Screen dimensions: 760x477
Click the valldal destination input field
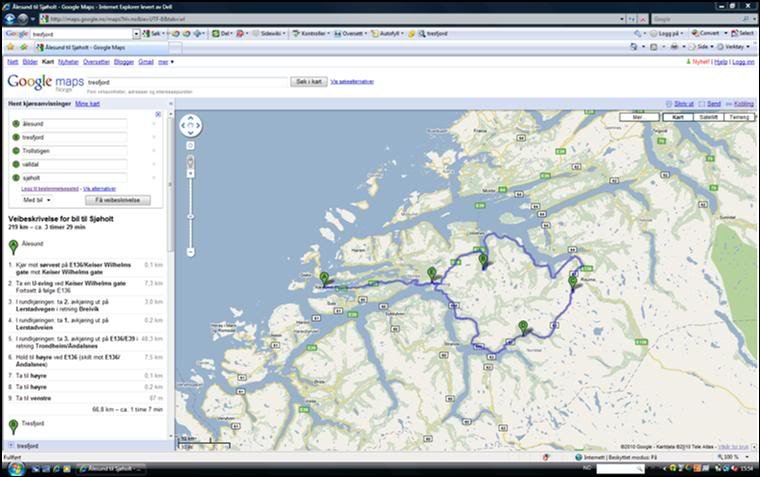coord(75,163)
